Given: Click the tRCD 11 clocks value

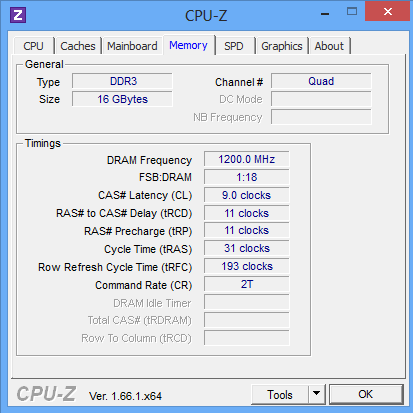Looking at the screenshot, I should coord(247,213).
